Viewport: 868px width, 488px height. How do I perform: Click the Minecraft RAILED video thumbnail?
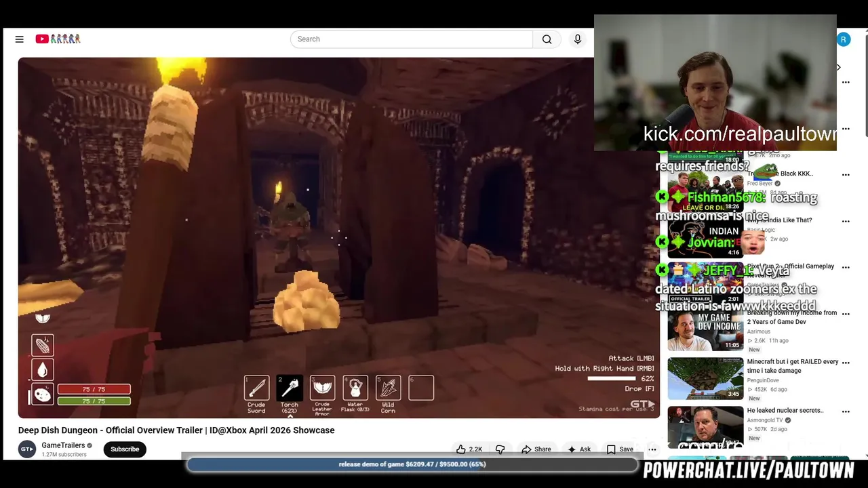coord(705,379)
